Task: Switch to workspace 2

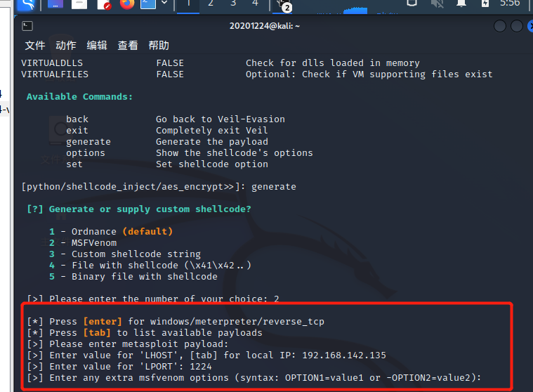Action: coord(211,4)
